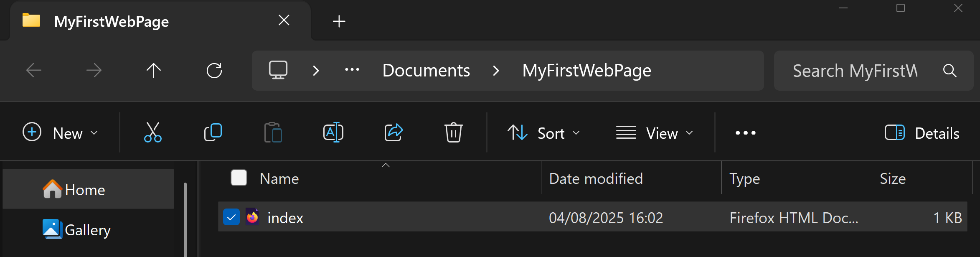Check the select-all checkbox in Name header
Screen dimensions: 980x257
point(239,178)
